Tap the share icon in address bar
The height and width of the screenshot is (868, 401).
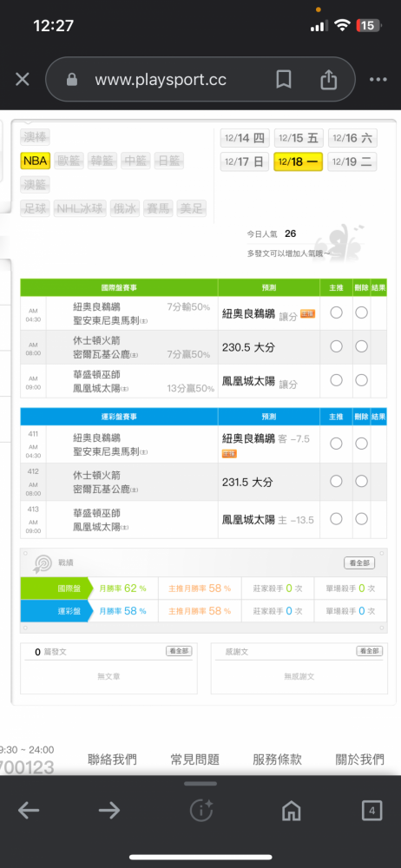click(328, 80)
